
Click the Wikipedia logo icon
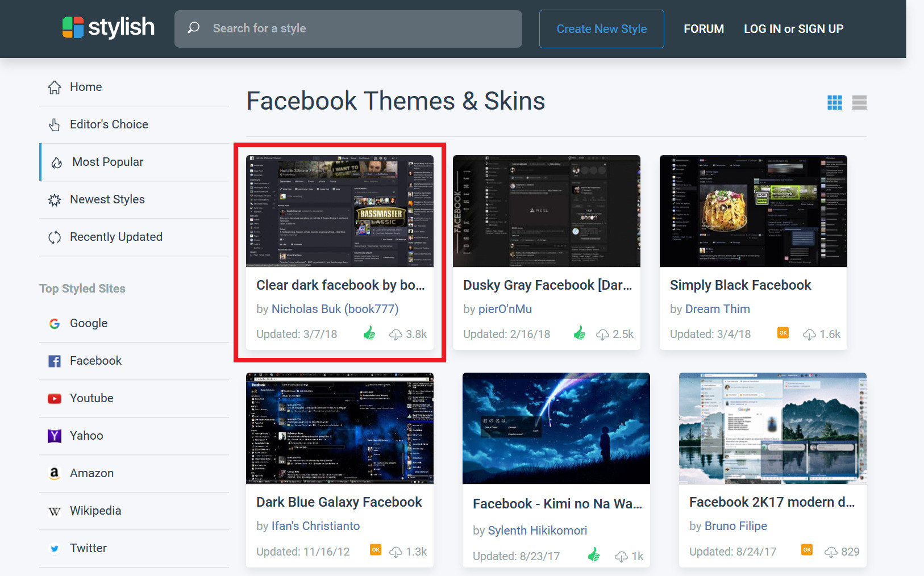(x=55, y=511)
